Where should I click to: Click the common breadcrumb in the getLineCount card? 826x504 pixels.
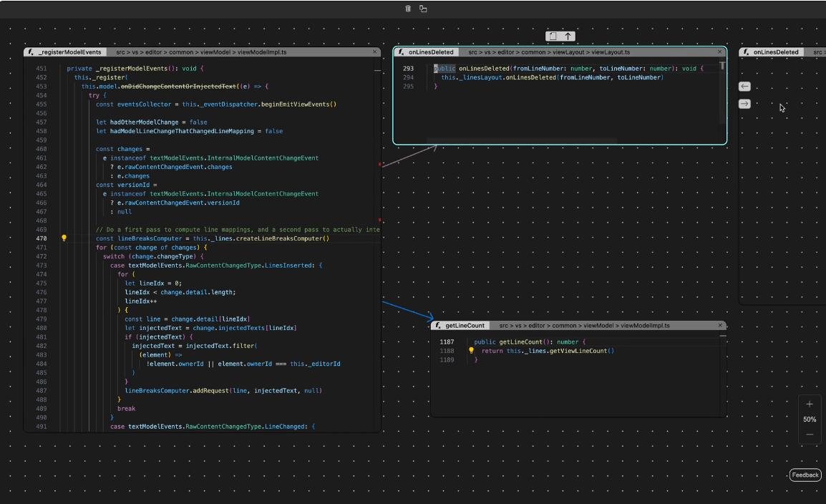coord(564,326)
